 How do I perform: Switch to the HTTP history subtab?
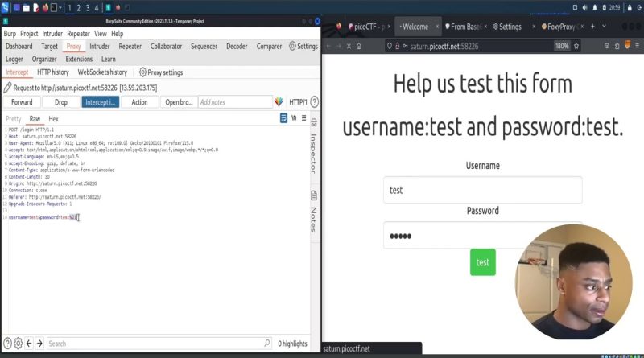point(53,72)
